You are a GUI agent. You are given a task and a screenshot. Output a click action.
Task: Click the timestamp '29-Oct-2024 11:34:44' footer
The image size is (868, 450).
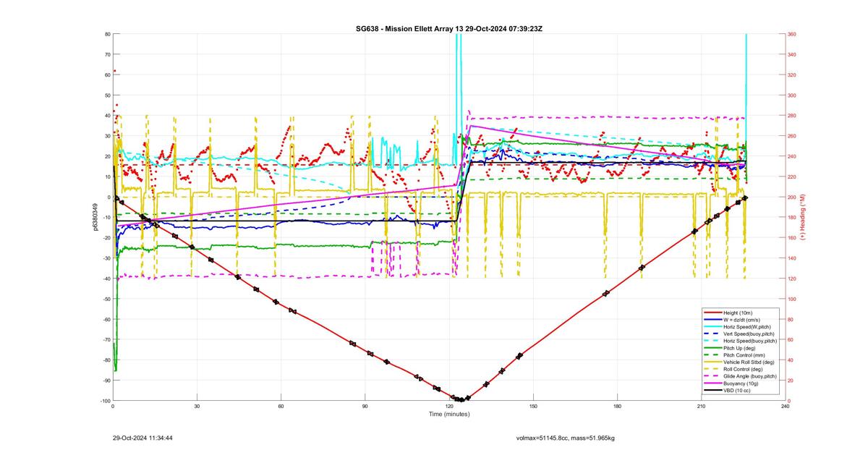coord(142,438)
